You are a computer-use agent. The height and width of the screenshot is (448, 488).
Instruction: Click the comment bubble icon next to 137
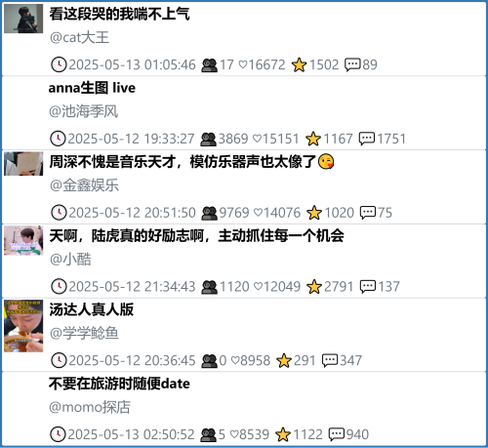tap(368, 287)
